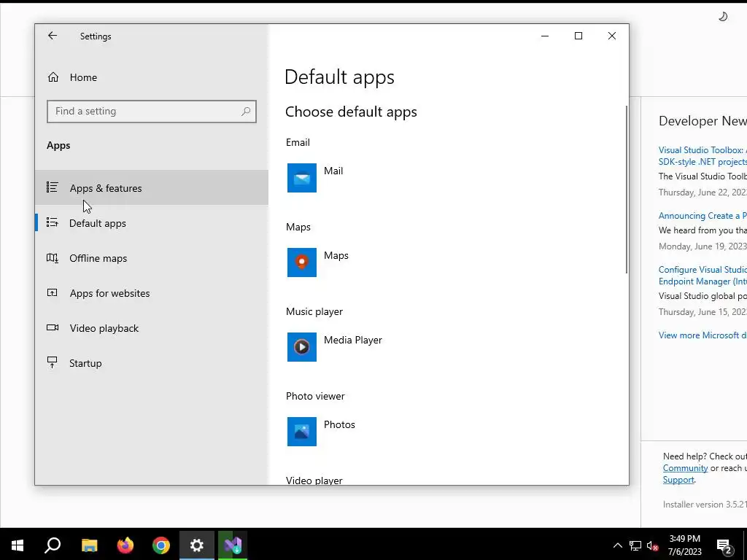Open Configure Visual Studio news link
This screenshot has height=560, width=747.
coord(703,275)
